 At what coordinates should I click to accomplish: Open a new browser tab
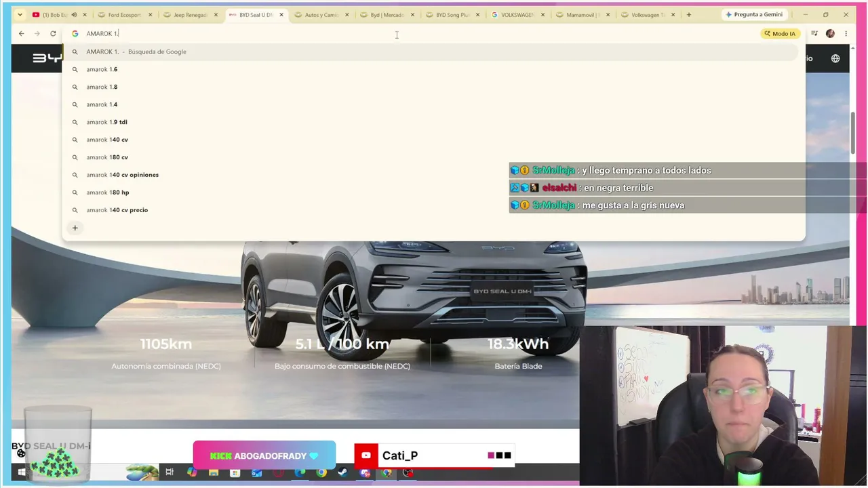[688, 15]
